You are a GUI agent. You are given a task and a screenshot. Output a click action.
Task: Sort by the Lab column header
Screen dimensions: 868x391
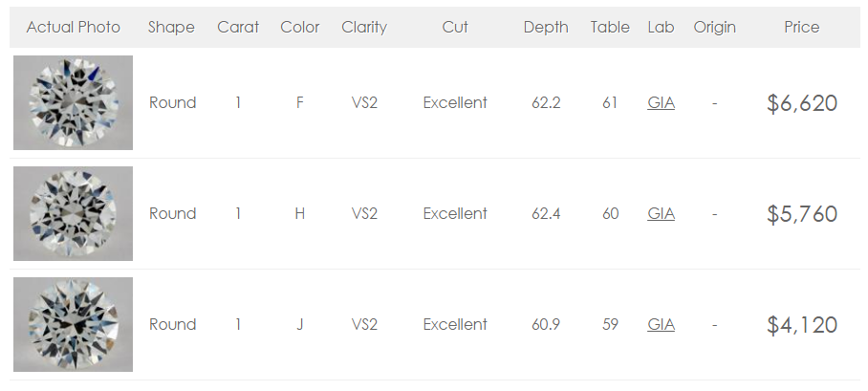click(x=661, y=27)
